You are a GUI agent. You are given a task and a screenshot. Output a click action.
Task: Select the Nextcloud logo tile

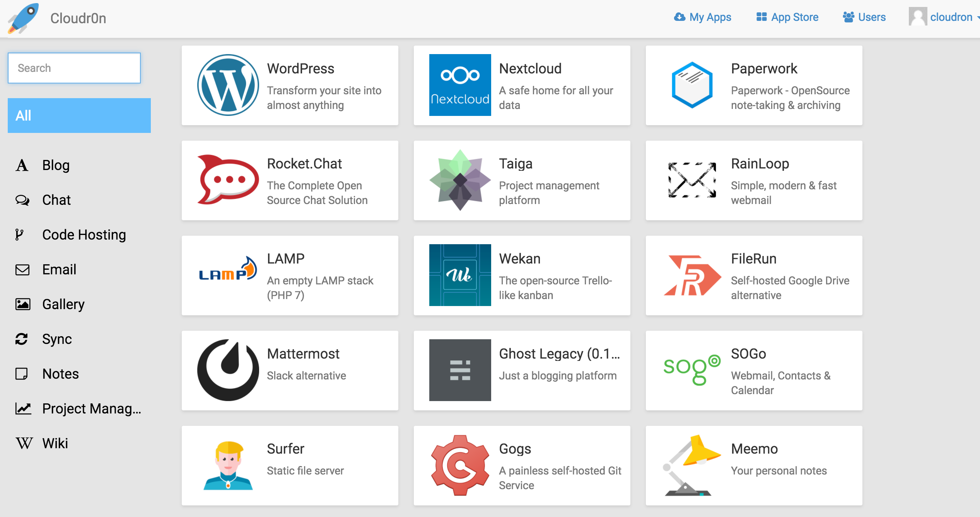pos(460,85)
